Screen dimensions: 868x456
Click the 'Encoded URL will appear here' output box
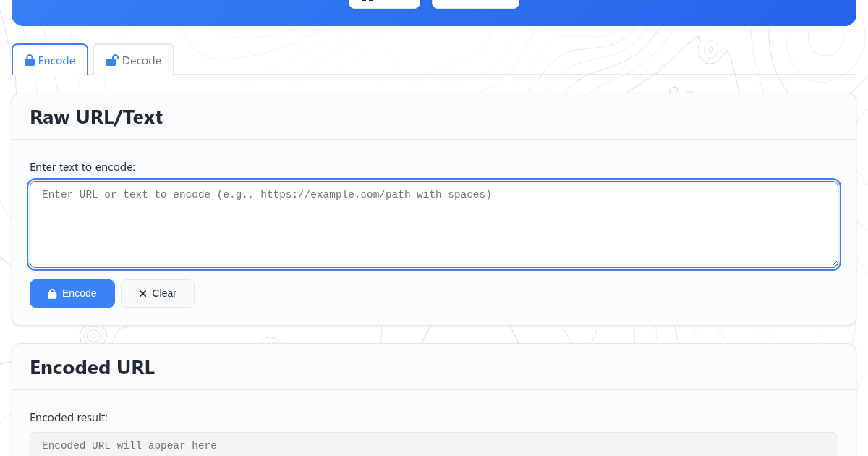[434, 445]
